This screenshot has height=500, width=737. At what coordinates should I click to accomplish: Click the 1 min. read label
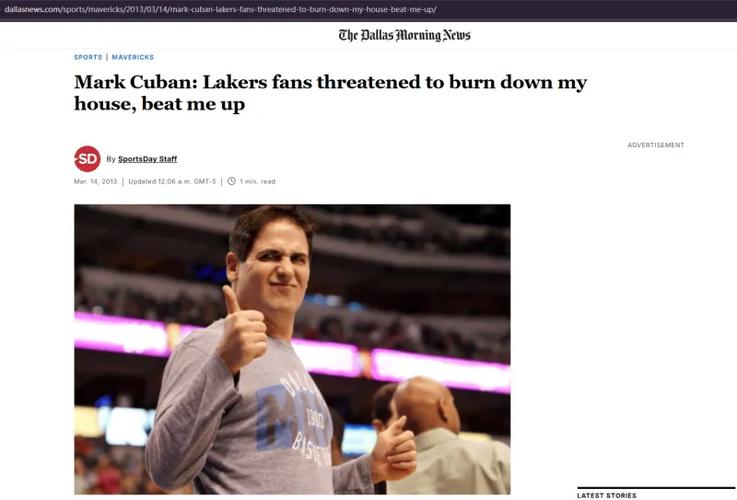click(257, 181)
